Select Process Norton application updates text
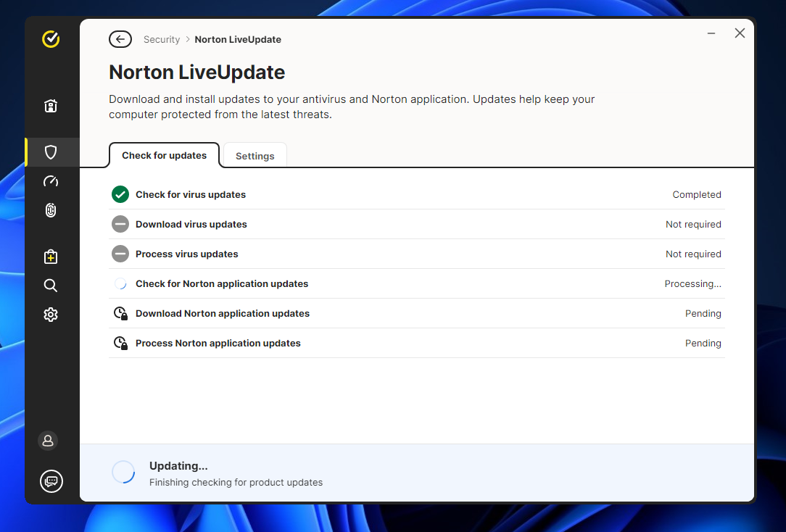The image size is (786, 532). pos(218,343)
